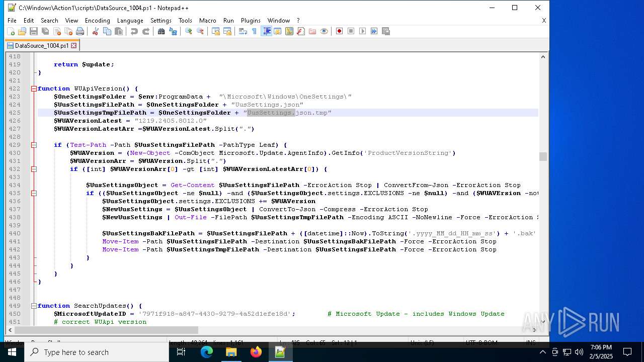Open Find with the binoculars icon

(x=161, y=31)
